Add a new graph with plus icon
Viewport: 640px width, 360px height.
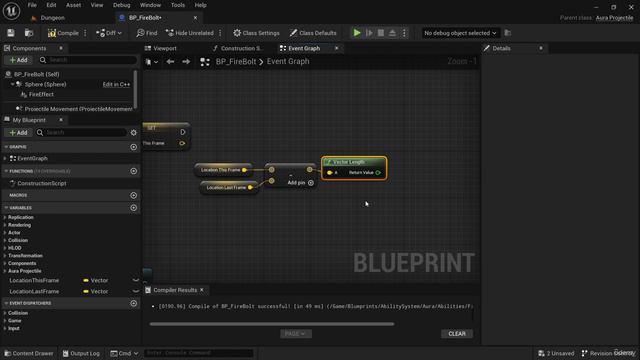click(133, 147)
